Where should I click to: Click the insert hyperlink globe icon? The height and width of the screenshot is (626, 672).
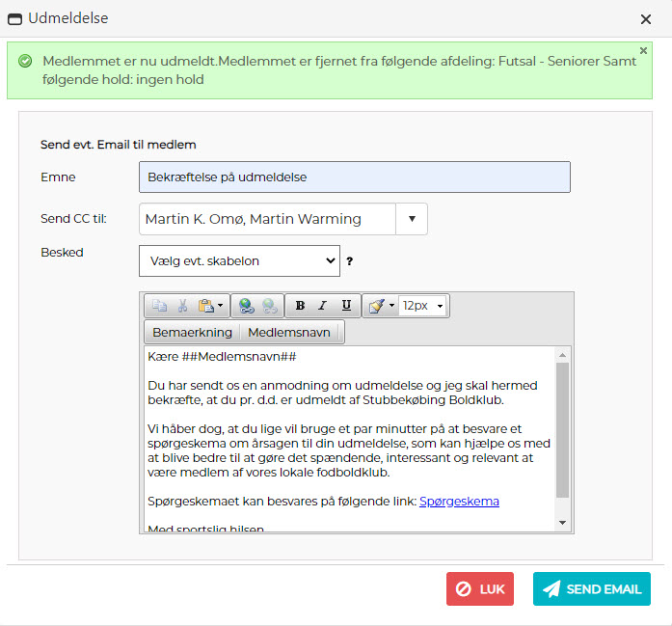click(x=247, y=306)
